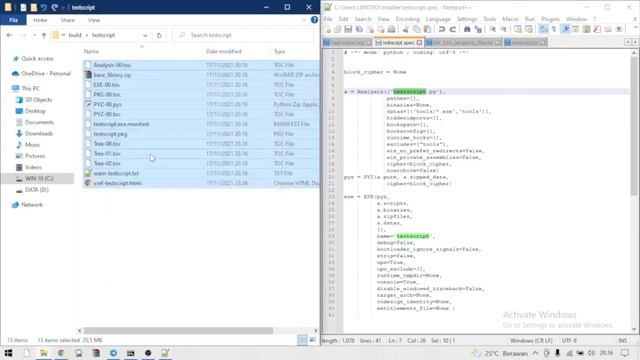Screen dimensions: 640x360
Task: Toggle Show All Characters pilcrow icon
Action: 554,29
